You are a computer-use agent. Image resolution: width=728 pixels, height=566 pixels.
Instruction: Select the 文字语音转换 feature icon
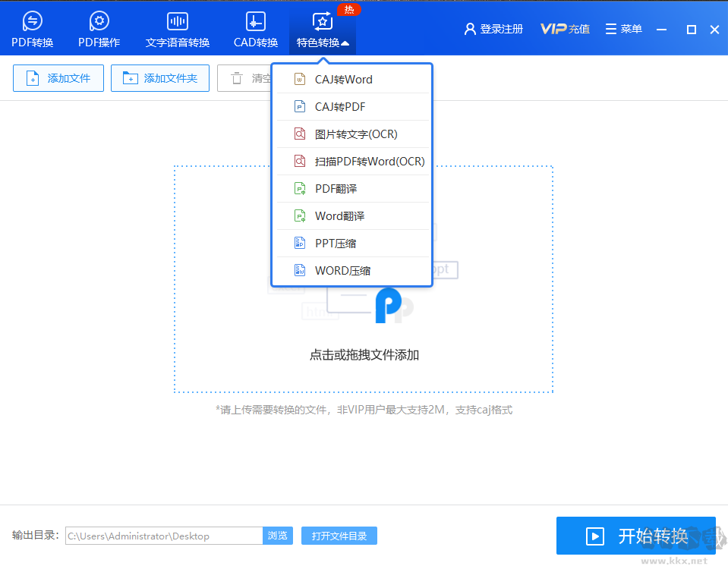click(176, 21)
